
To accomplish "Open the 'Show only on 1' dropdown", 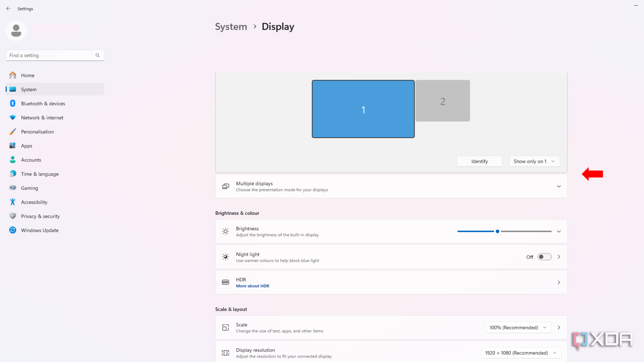I will pos(534,161).
